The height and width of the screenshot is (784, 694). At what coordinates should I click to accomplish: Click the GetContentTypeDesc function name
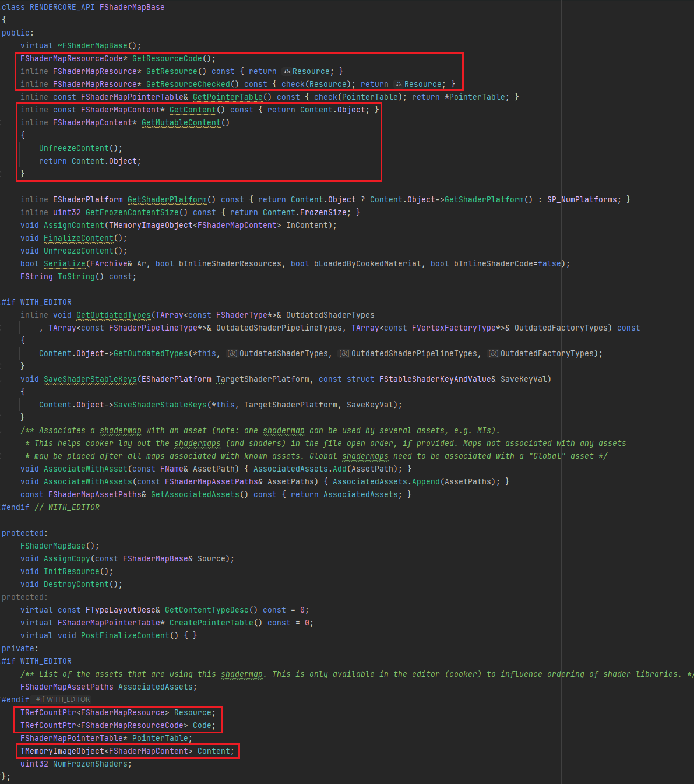coord(207,610)
